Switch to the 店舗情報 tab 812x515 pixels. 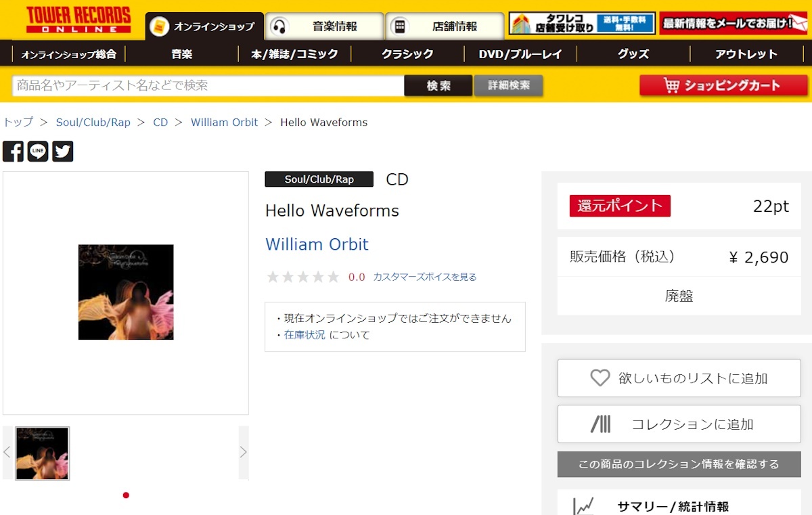[x=445, y=26]
